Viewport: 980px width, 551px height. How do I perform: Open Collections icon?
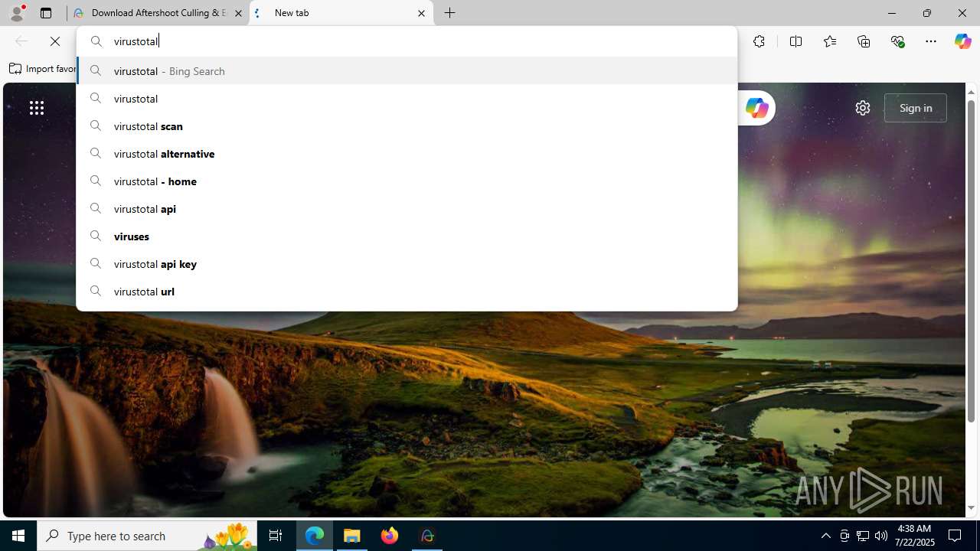[x=864, y=41]
